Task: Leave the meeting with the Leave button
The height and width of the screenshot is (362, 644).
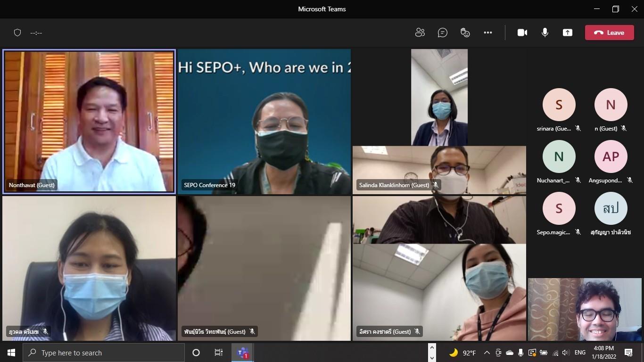Action: (x=609, y=33)
